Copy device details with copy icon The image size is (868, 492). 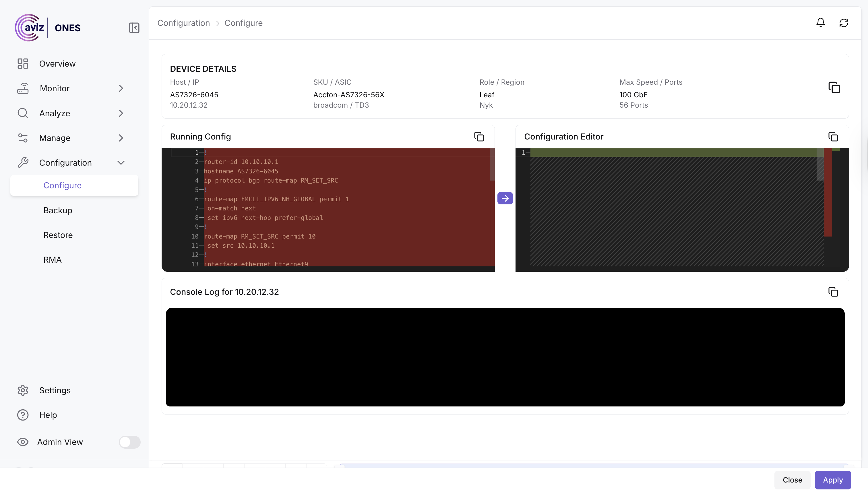point(834,88)
